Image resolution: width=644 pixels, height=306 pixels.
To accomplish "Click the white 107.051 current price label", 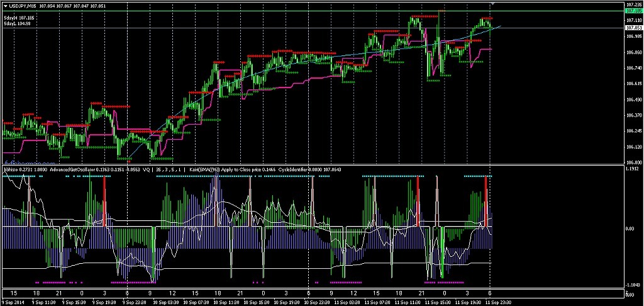I will (x=633, y=28).
